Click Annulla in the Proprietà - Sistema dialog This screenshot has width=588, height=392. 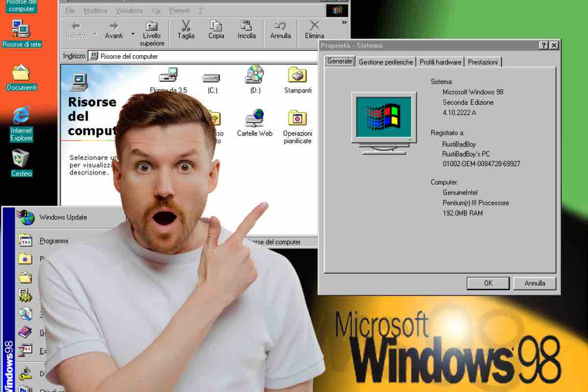(x=535, y=283)
